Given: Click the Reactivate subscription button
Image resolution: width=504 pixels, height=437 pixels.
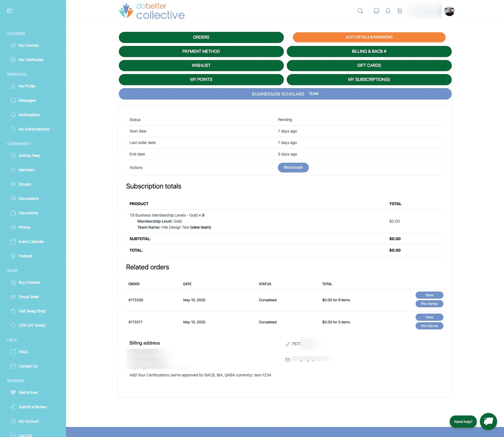Looking at the screenshot, I should pyautogui.click(x=293, y=168).
